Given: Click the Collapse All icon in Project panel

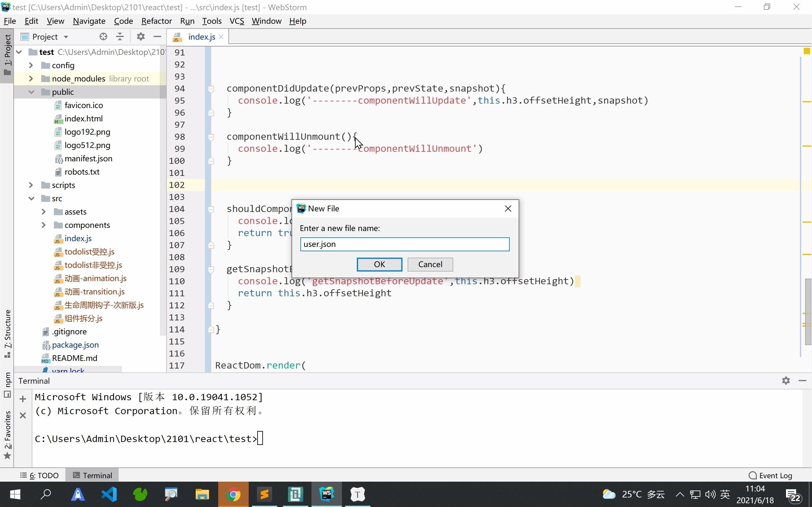Looking at the screenshot, I should click(x=120, y=36).
